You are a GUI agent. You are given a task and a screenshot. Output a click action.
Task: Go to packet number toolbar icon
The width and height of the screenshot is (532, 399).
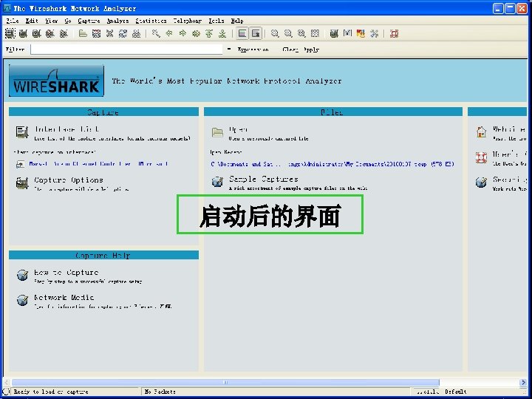pyautogui.click(x=196, y=33)
